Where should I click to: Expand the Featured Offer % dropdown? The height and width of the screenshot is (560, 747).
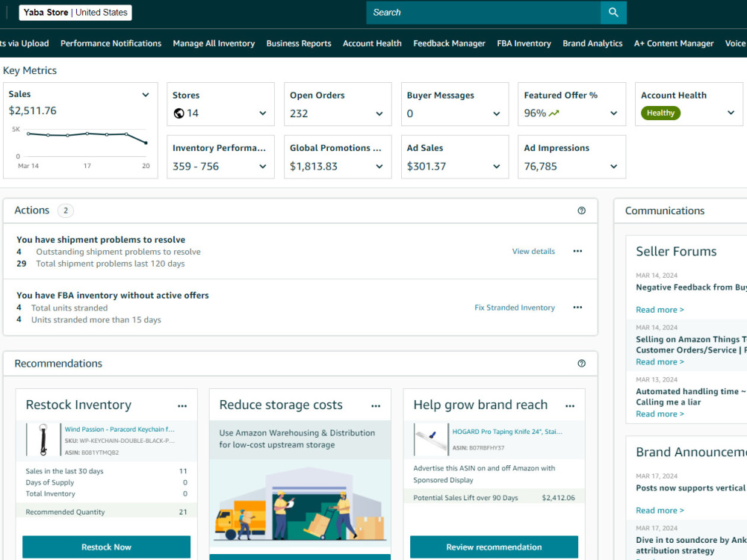[x=613, y=113]
